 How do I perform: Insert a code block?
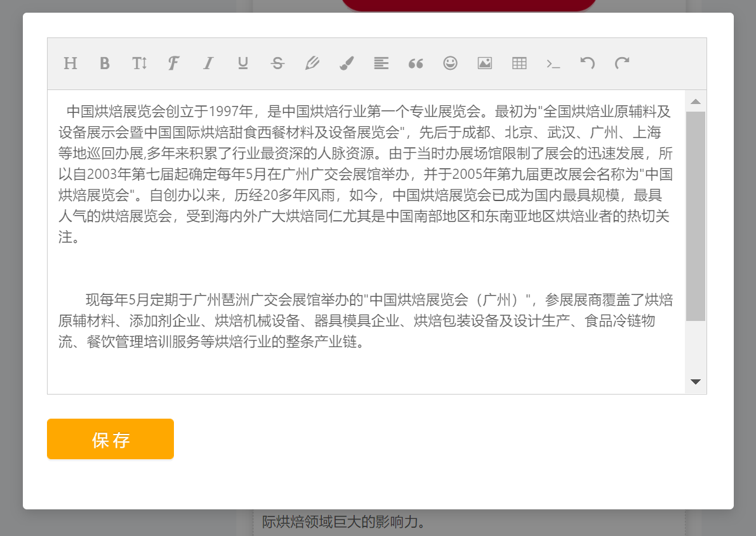coord(554,63)
